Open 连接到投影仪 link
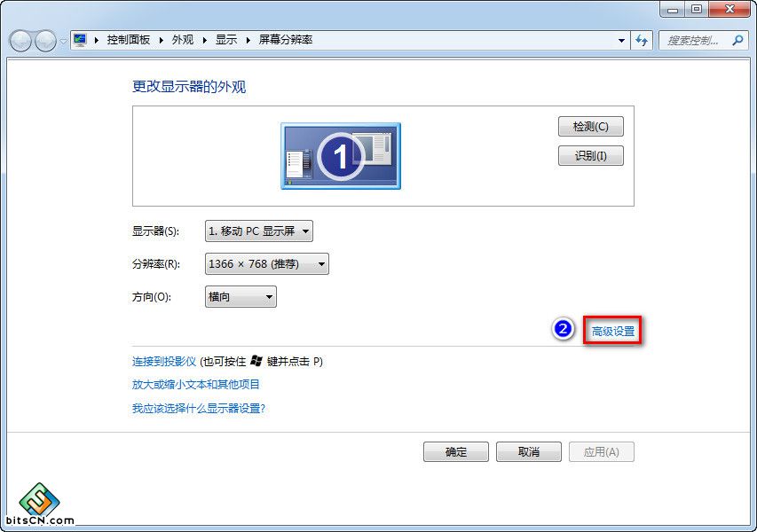 [164, 361]
